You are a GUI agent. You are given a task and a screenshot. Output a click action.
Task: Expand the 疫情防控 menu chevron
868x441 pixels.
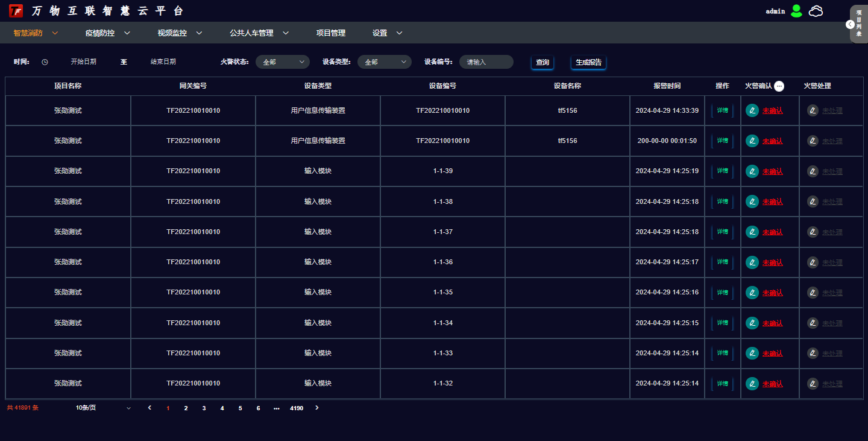click(127, 33)
